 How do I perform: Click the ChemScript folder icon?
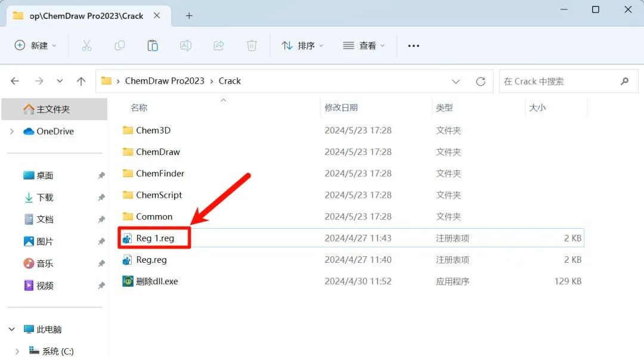[128, 195]
